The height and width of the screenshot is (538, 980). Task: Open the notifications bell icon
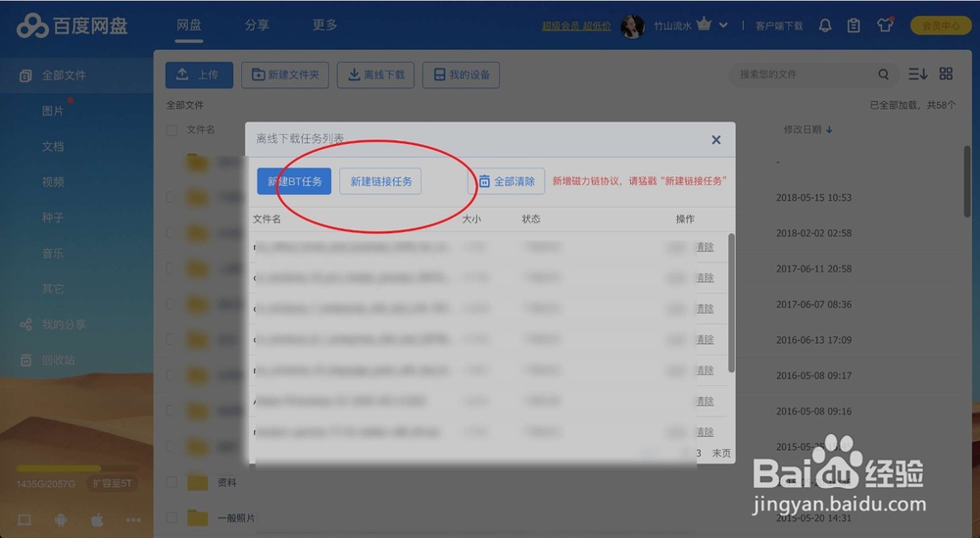[x=825, y=25]
